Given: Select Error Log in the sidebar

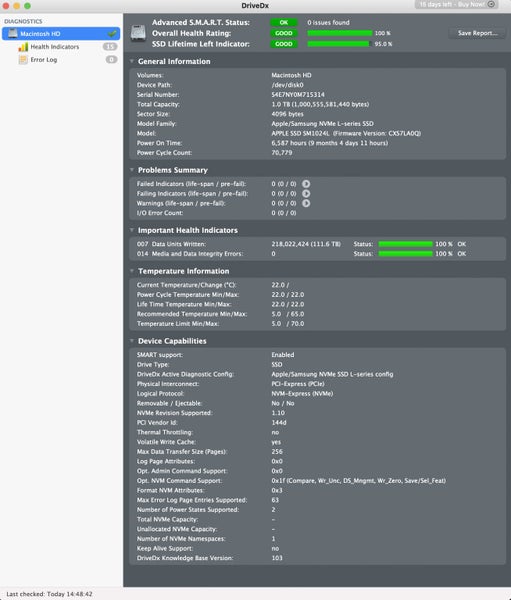Looking at the screenshot, I should pyautogui.click(x=44, y=60).
